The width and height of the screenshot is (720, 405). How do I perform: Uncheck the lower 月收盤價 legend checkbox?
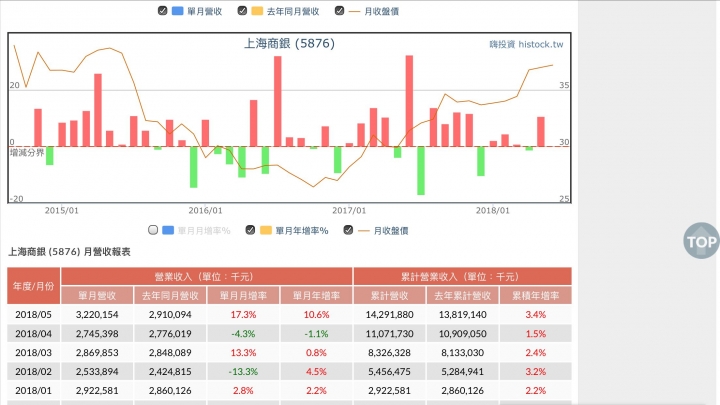348,230
